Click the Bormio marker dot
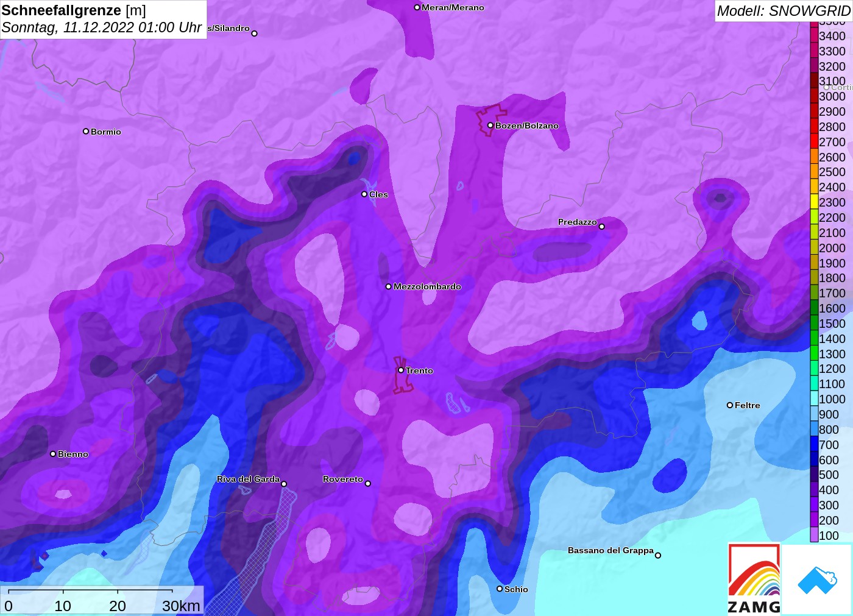The width and height of the screenshot is (853, 616). tap(86, 131)
